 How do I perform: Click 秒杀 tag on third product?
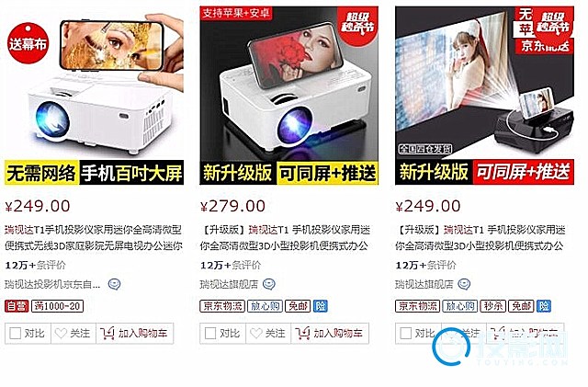pos(493,306)
